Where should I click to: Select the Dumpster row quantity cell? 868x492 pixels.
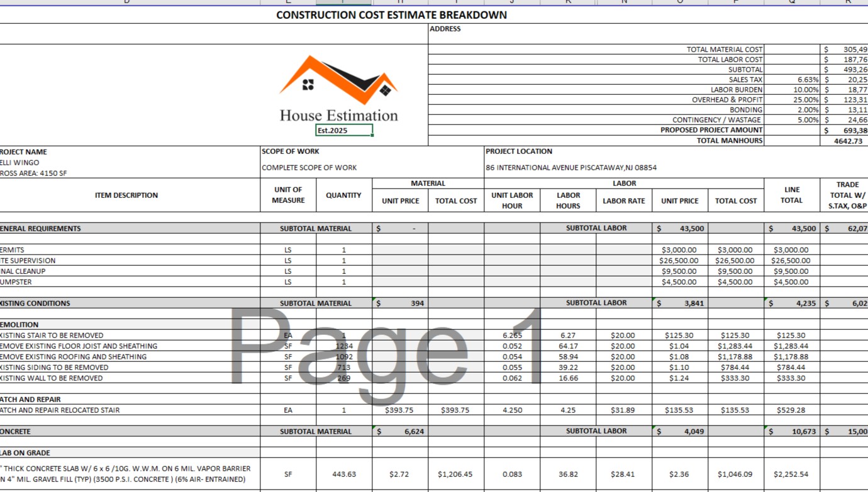[x=343, y=282]
